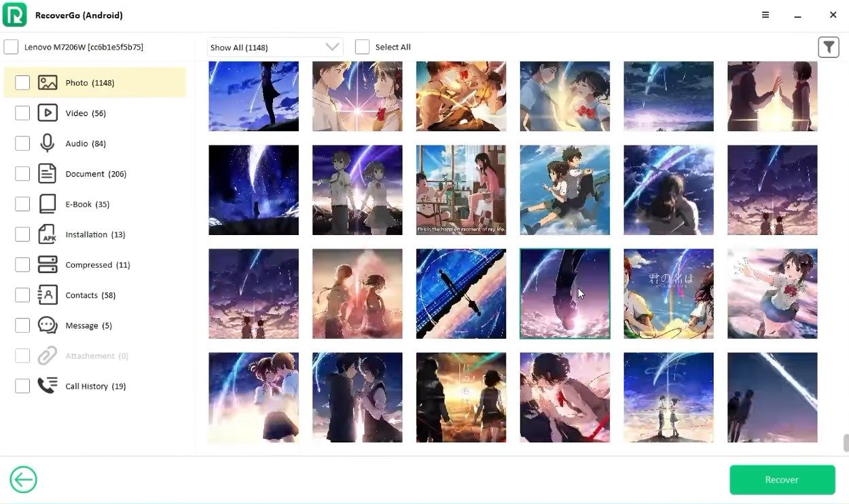
Task: Tick the Photo category checkbox
Action: tap(22, 83)
